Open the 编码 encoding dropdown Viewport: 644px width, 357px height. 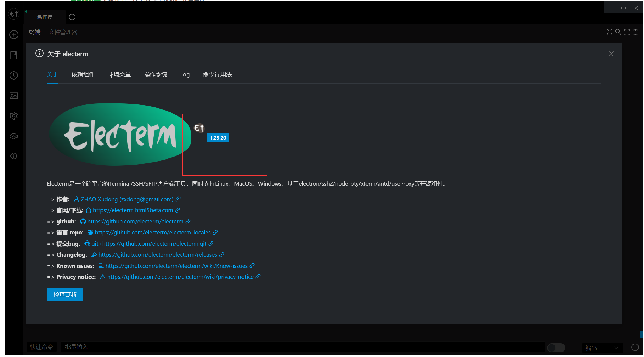(602, 348)
